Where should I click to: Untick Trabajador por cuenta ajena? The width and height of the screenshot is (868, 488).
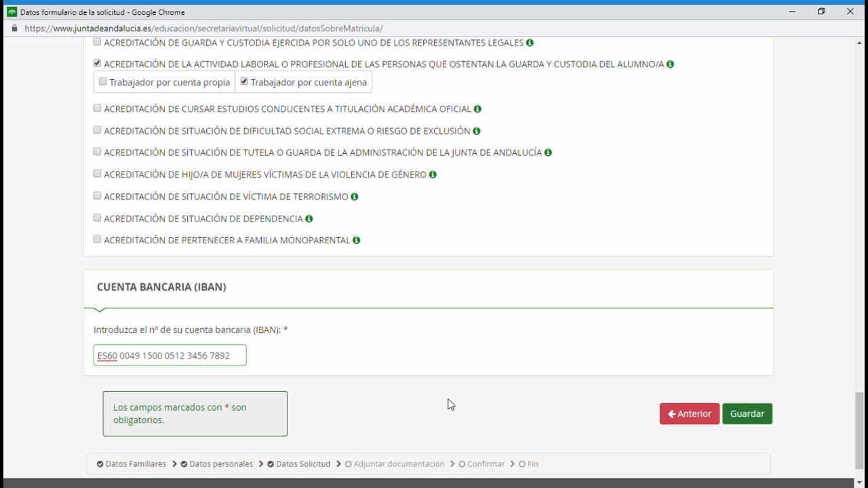[244, 82]
